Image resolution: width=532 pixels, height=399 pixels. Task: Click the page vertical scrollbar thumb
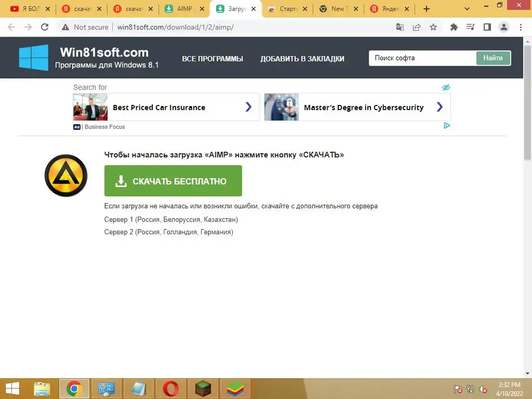(x=527, y=102)
